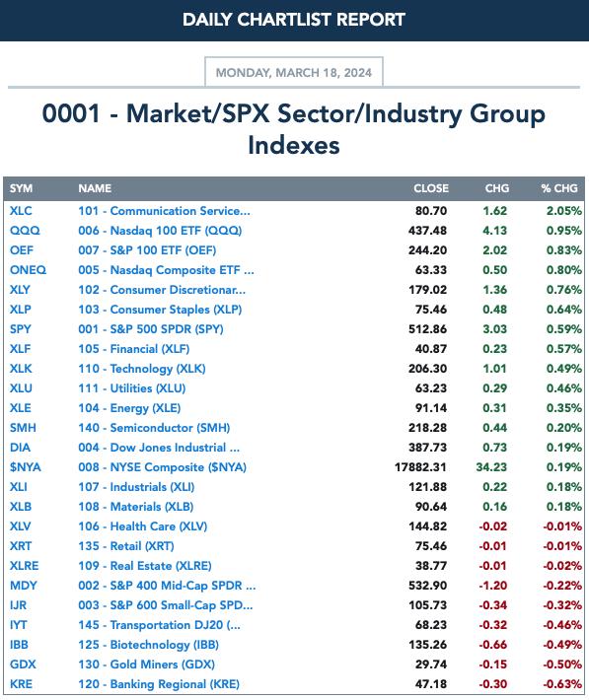
Task: Sort the table by CLOSE column header
Action: 431,188
